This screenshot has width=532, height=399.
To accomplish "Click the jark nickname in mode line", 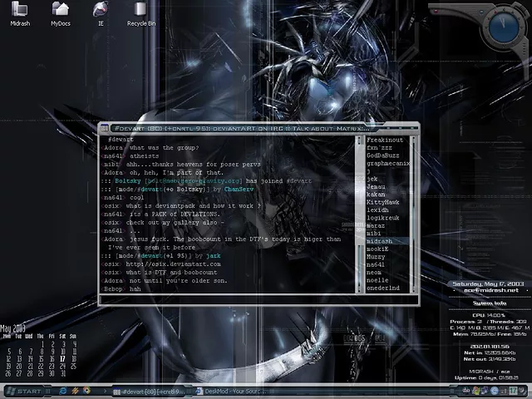I will click(213, 256).
